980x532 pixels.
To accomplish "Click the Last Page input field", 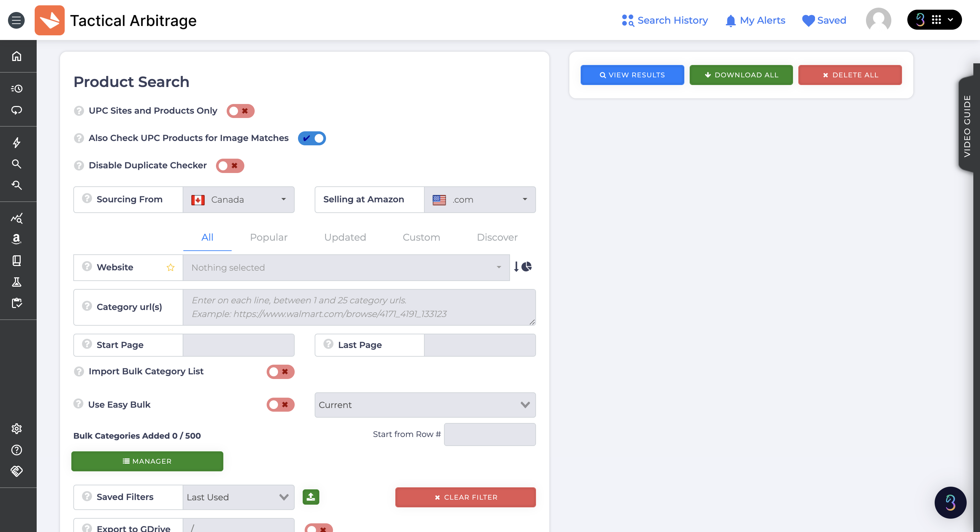I will [480, 345].
